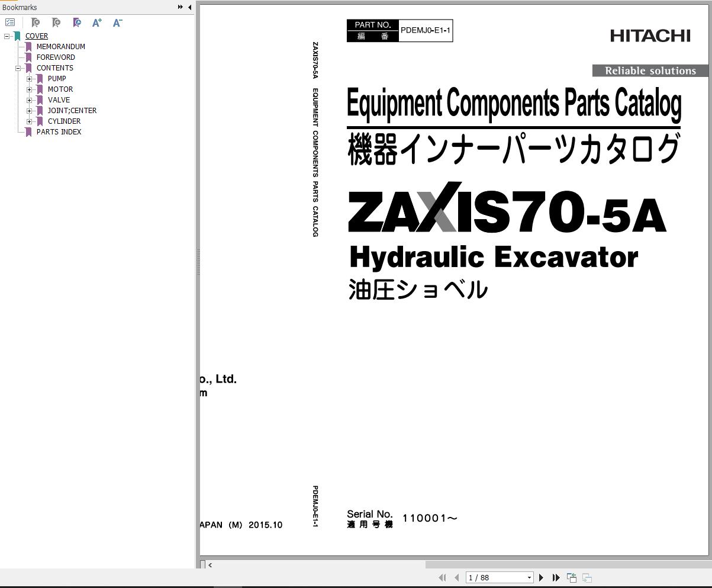This screenshot has height=588, width=712.
Task: Click the next view icon
Action: click(x=587, y=577)
